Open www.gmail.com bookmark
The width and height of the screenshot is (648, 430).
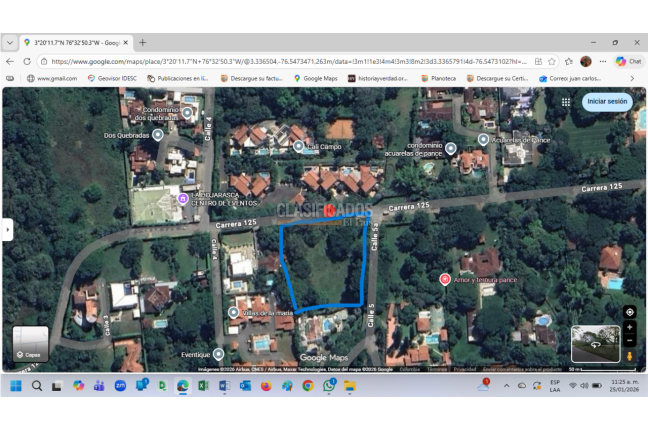click(x=52, y=78)
